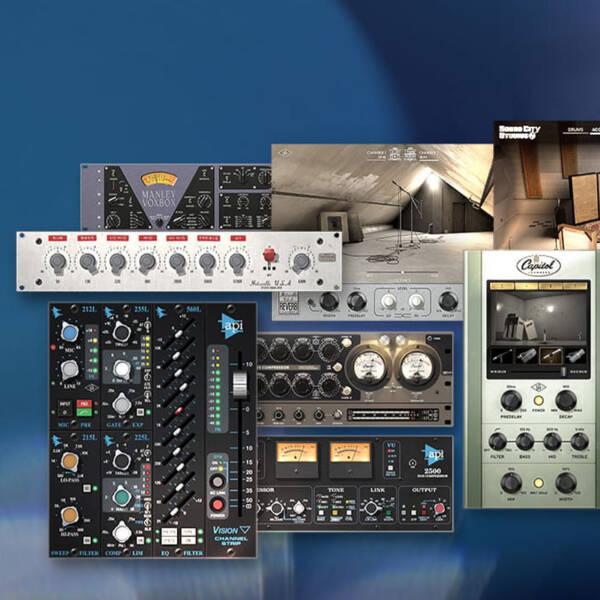600x600 pixels.
Task: Toggle the IN button on 235L gate module
Action: coord(140,412)
